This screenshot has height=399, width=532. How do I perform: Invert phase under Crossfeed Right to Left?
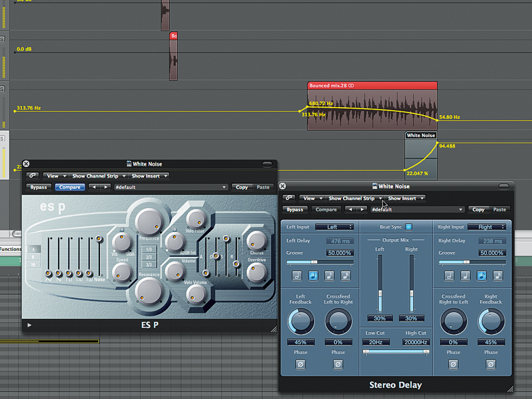click(x=453, y=365)
